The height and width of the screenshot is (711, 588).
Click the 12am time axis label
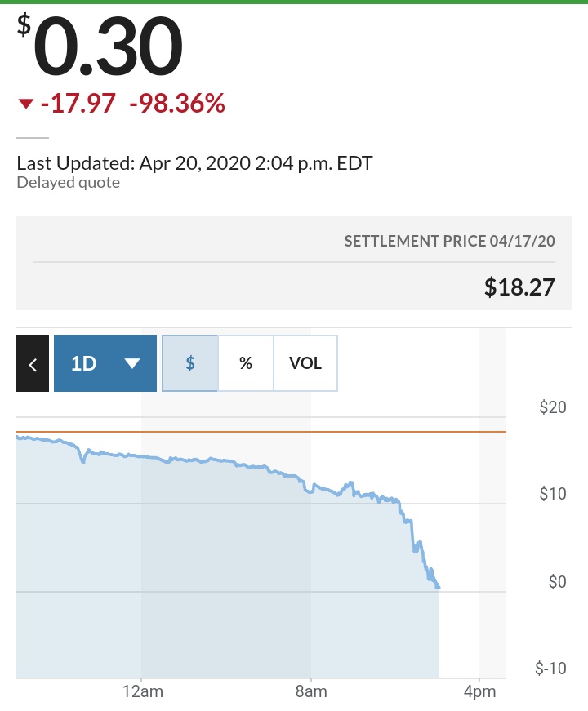coord(141,691)
